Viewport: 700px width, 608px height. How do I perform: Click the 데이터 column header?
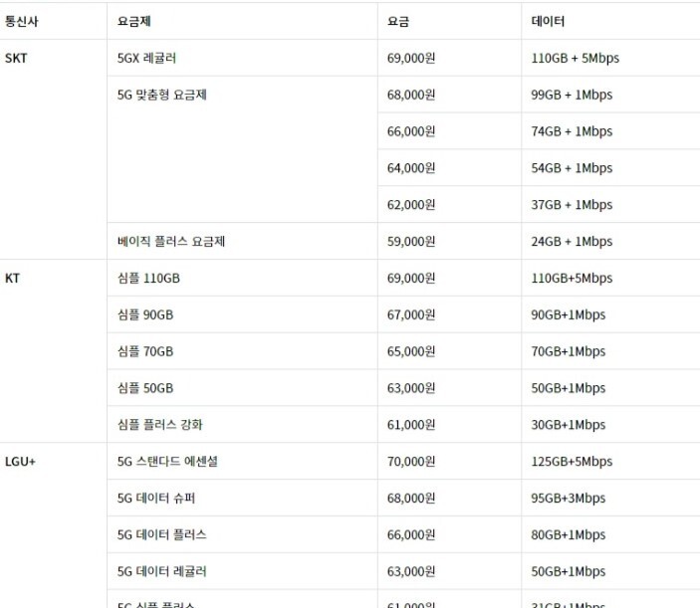click(x=549, y=21)
